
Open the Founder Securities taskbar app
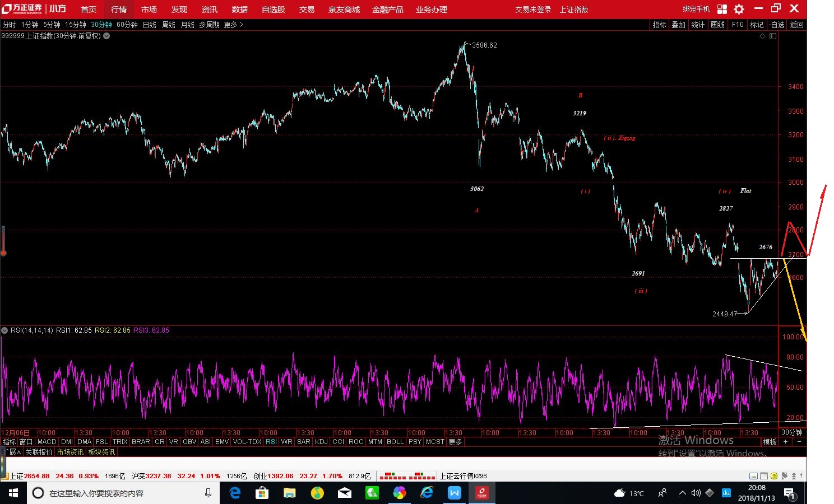point(481,493)
